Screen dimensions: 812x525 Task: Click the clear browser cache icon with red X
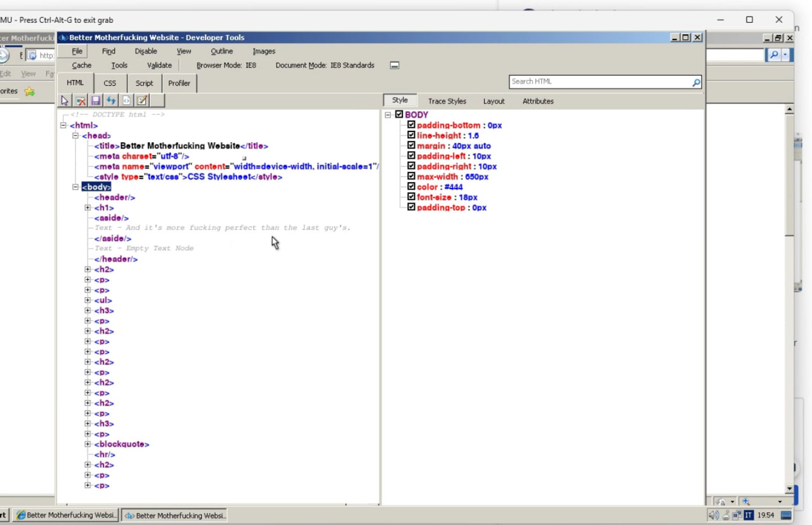[x=81, y=100]
